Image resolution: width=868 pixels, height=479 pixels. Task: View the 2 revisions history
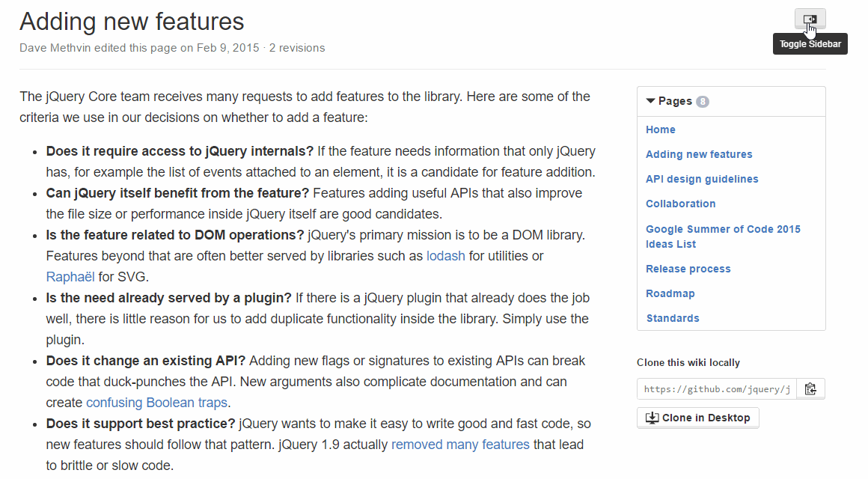[x=297, y=48]
